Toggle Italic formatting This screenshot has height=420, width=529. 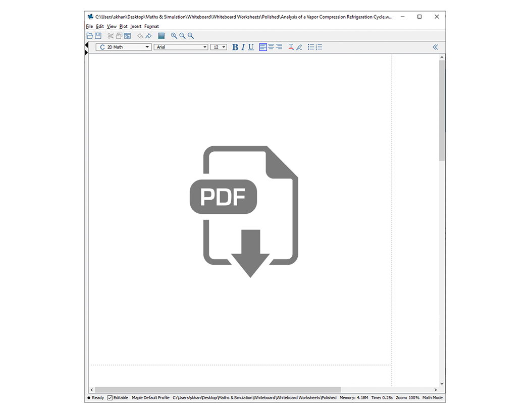(x=243, y=47)
